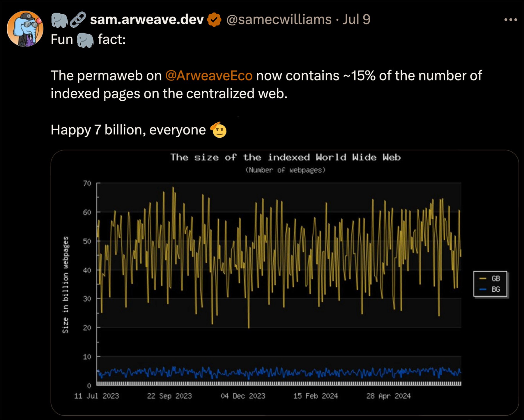Click the Jul 9 timestamp

click(356, 20)
